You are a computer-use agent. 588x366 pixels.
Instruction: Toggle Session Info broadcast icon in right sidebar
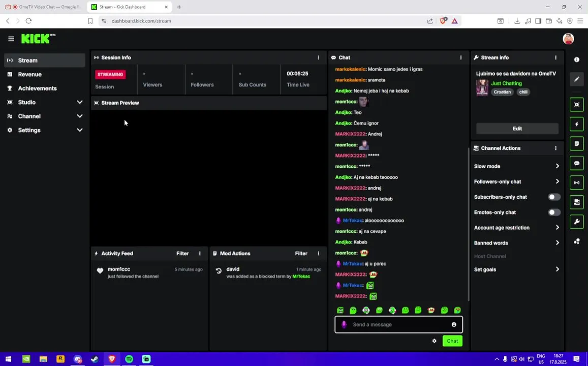coord(577,182)
